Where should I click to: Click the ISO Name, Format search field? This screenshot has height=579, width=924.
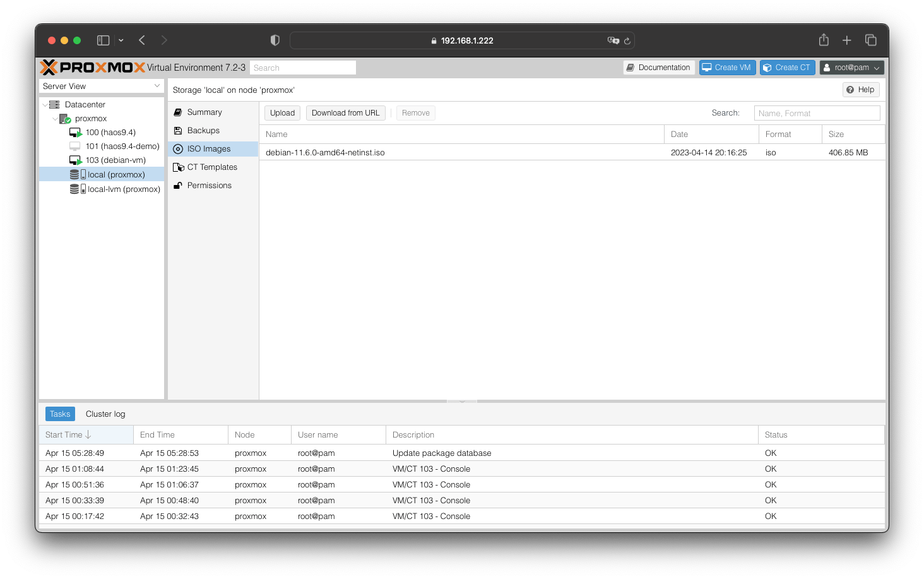pos(817,113)
